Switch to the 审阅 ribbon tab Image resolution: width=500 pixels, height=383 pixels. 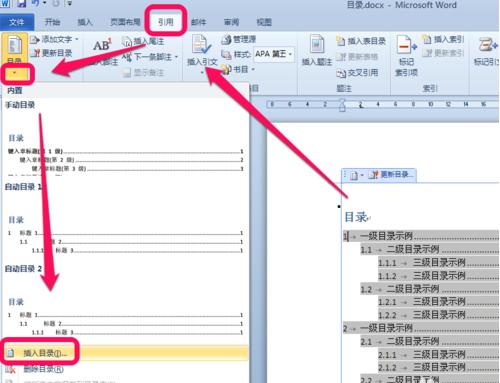[231, 22]
